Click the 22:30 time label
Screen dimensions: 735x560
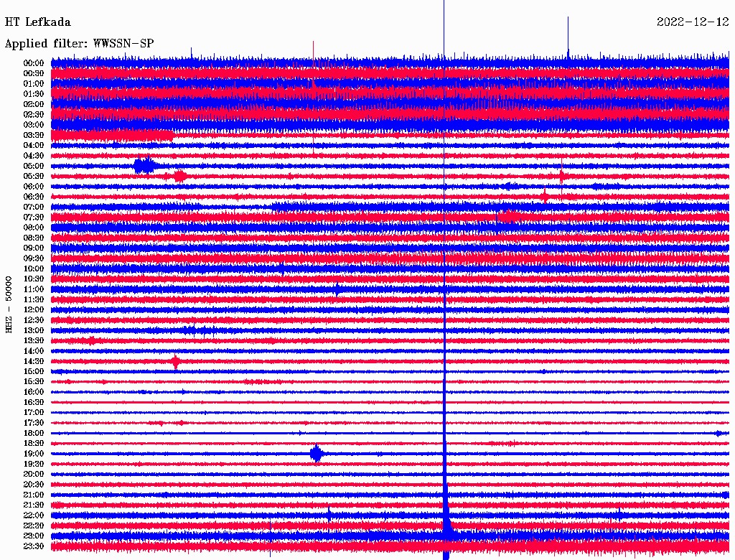[34, 526]
